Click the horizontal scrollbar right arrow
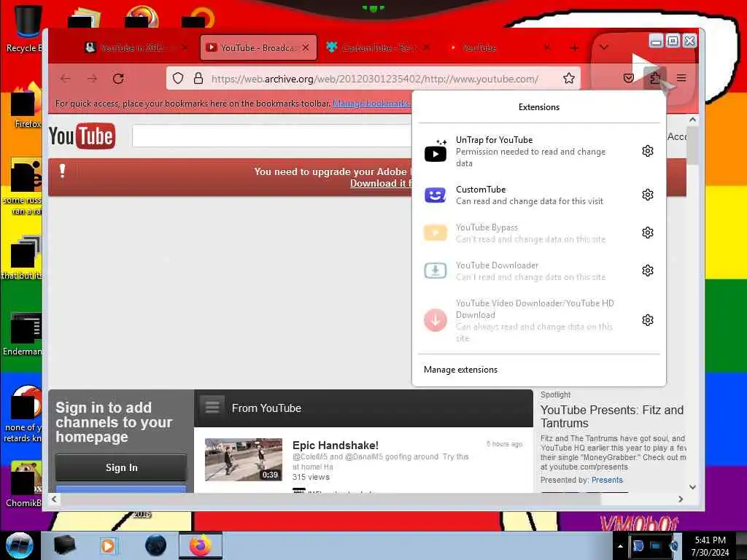This screenshot has width=747, height=560. click(x=681, y=499)
